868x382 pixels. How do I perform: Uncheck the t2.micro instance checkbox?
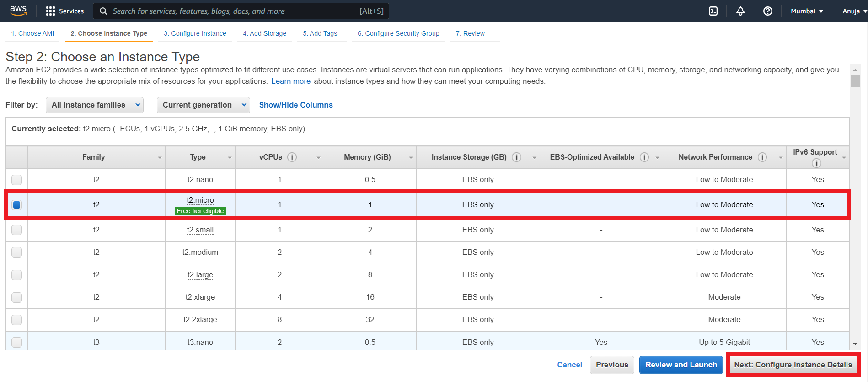coord(16,204)
